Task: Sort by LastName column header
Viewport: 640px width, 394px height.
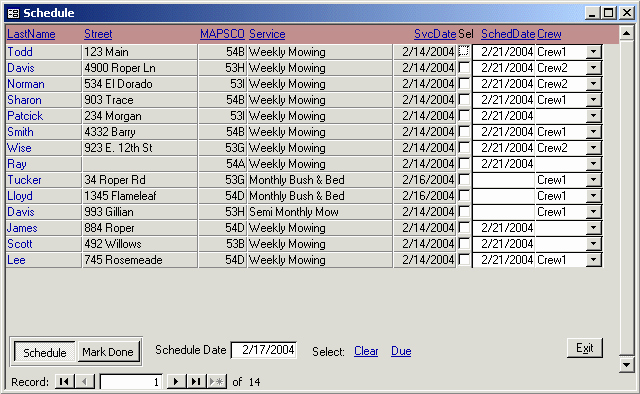Action: point(31,34)
